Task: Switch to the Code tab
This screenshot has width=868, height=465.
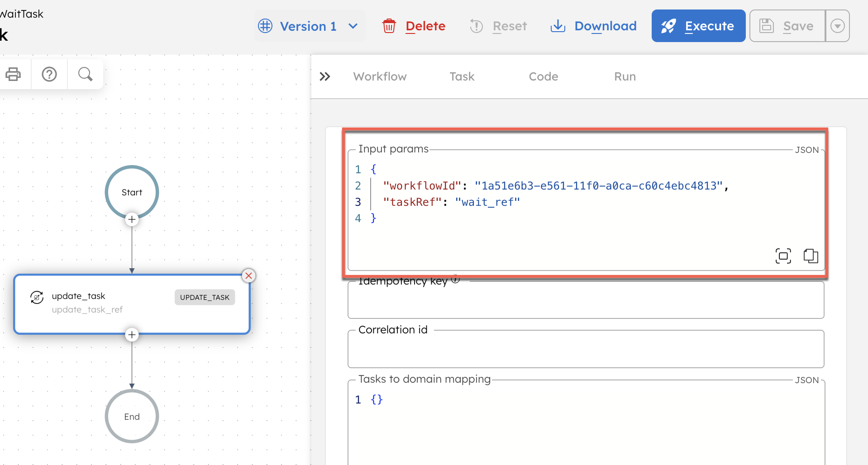Action: pyautogui.click(x=543, y=76)
